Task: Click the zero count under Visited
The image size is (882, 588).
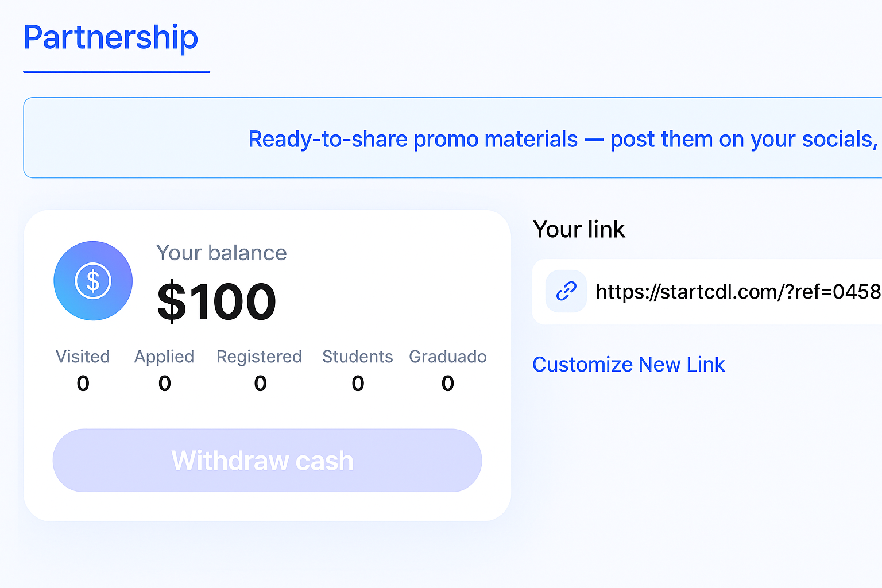Action: (83, 383)
